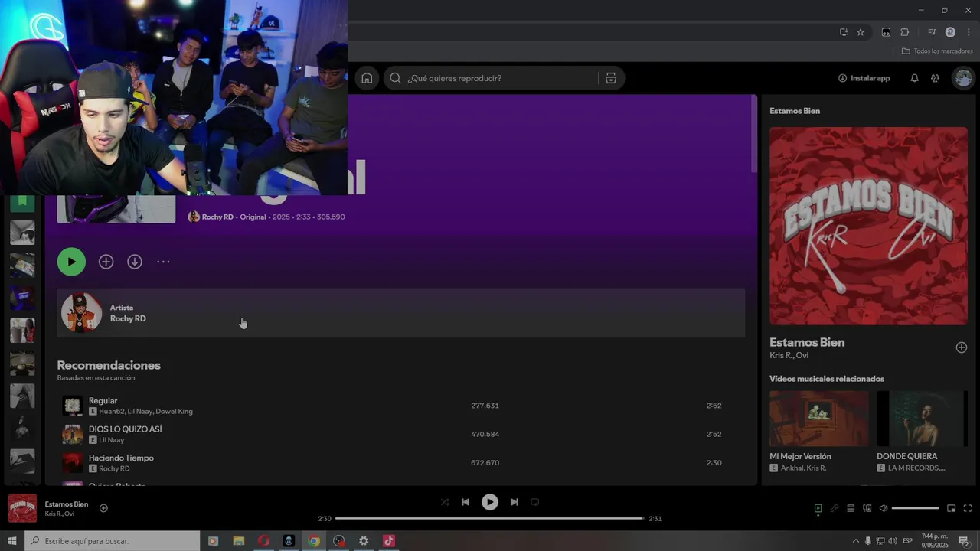Click the 'Estamos Bien' large cover art
The image size is (980, 551).
pos(868,226)
